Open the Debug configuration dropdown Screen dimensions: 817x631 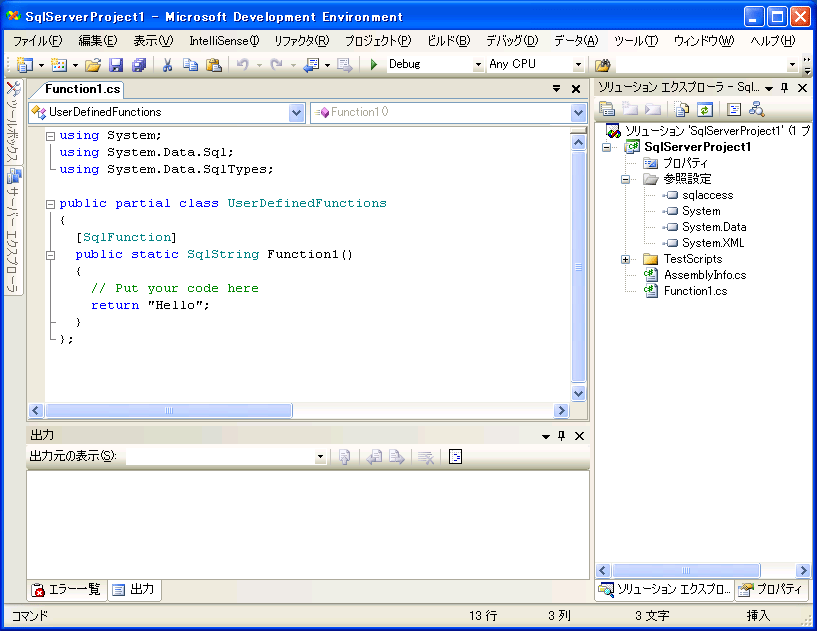478,65
